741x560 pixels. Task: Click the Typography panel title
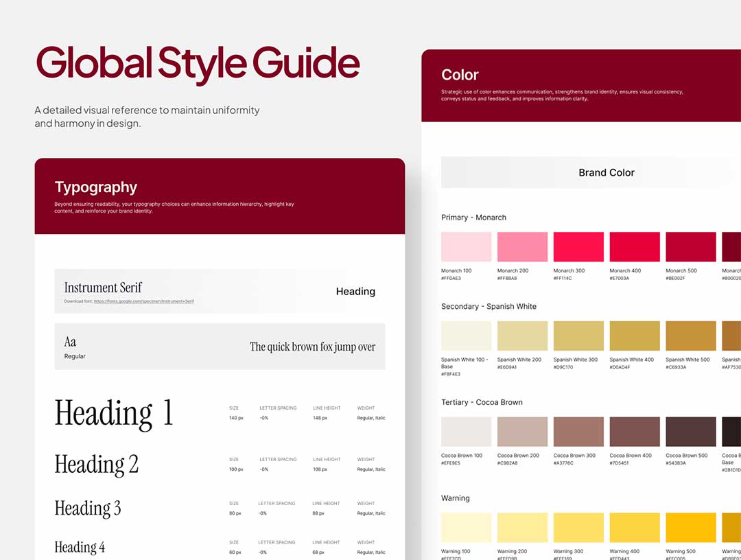tap(96, 187)
